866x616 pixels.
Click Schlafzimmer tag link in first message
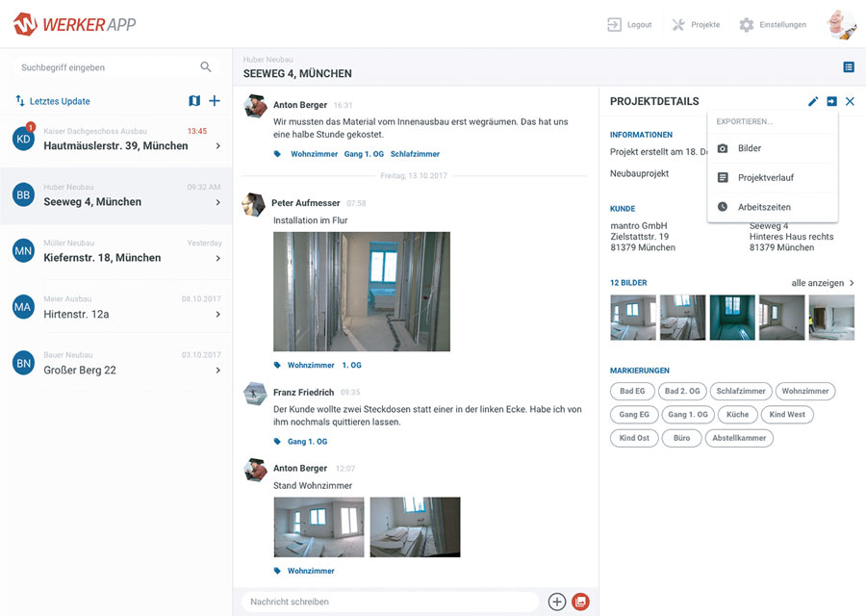coord(415,154)
